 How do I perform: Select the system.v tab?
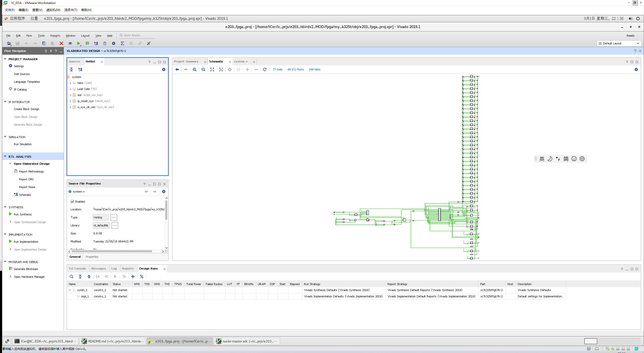coord(241,61)
